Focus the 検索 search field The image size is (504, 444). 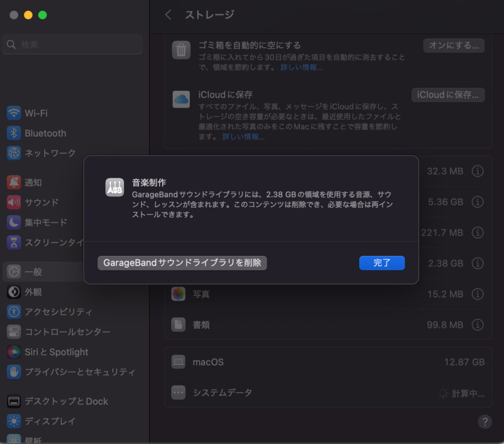tap(72, 44)
